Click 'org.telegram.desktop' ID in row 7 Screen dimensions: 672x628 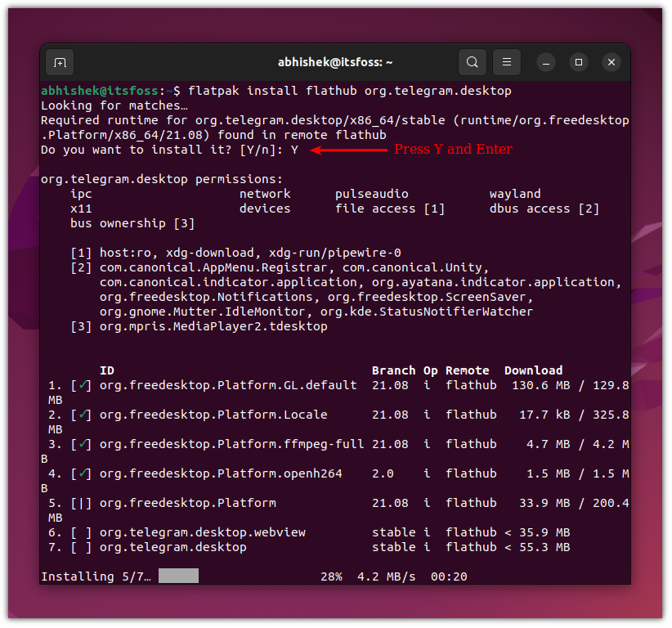click(x=173, y=547)
